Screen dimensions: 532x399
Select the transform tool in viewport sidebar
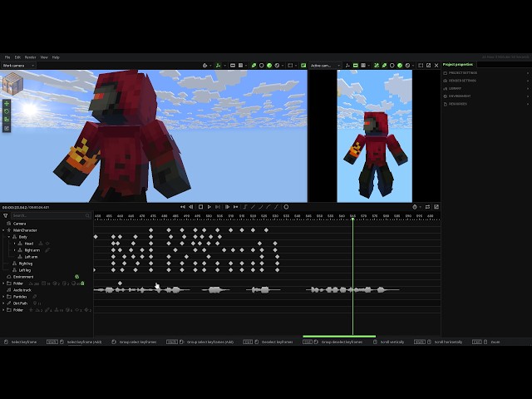[x=7, y=128]
